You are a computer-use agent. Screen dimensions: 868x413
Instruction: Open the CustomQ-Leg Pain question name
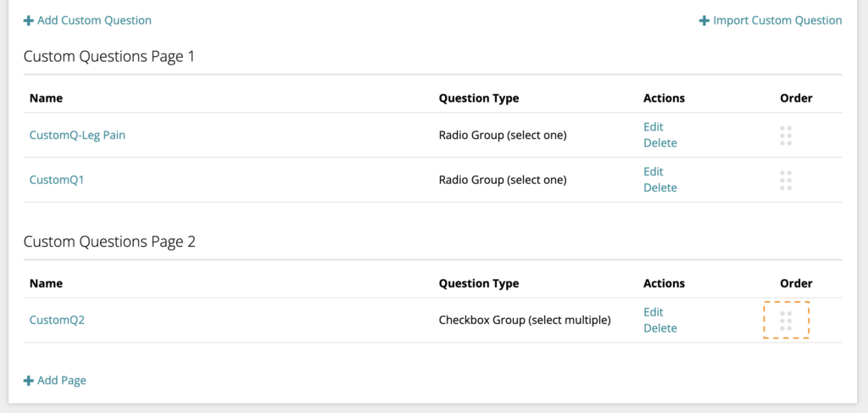point(77,135)
